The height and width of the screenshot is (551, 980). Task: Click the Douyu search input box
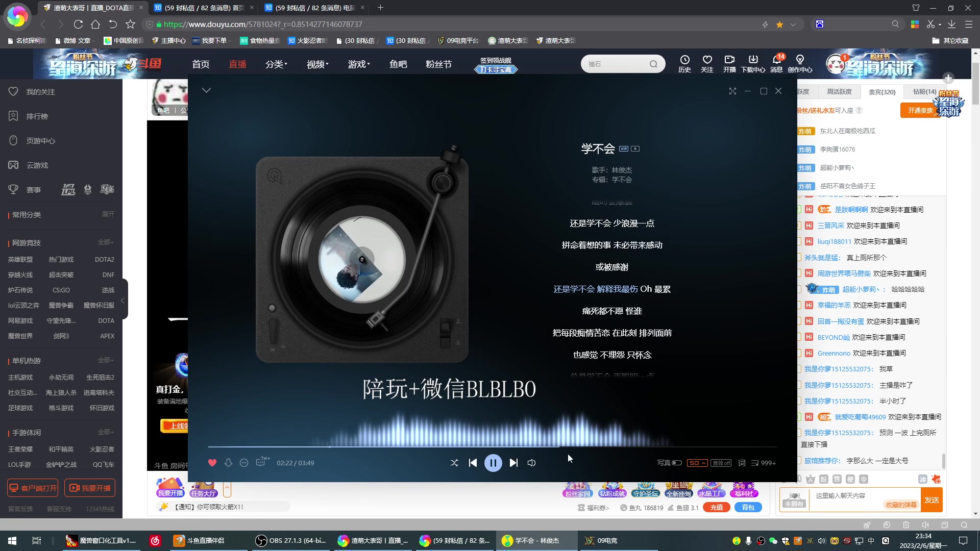[x=615, y=64]
